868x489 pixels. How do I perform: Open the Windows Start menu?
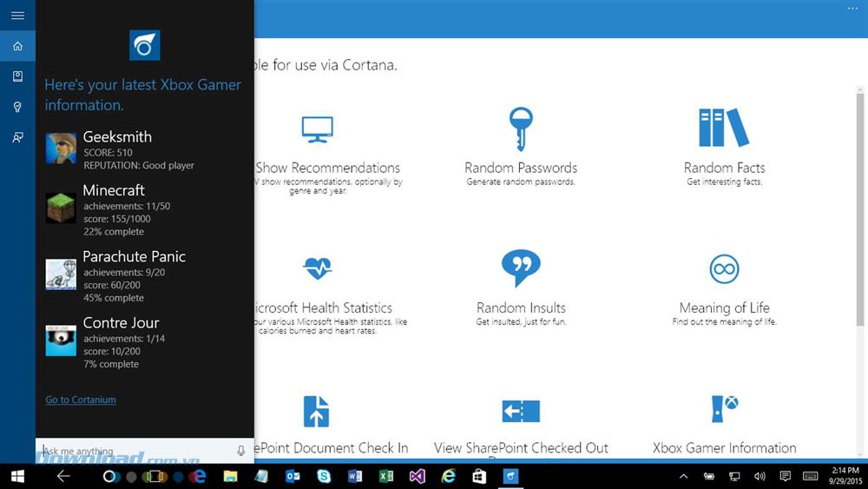pyautogui.click(x=17, y=476)
